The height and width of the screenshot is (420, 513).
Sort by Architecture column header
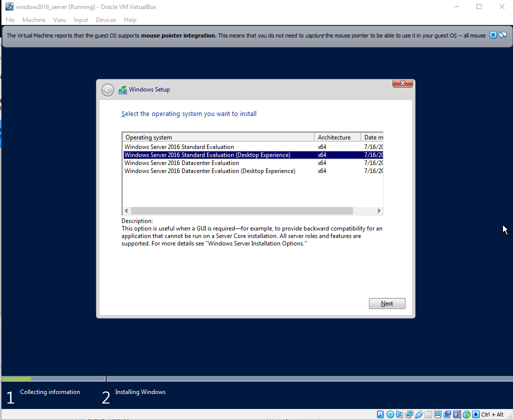pyautogui.click(x=337, y=137)
